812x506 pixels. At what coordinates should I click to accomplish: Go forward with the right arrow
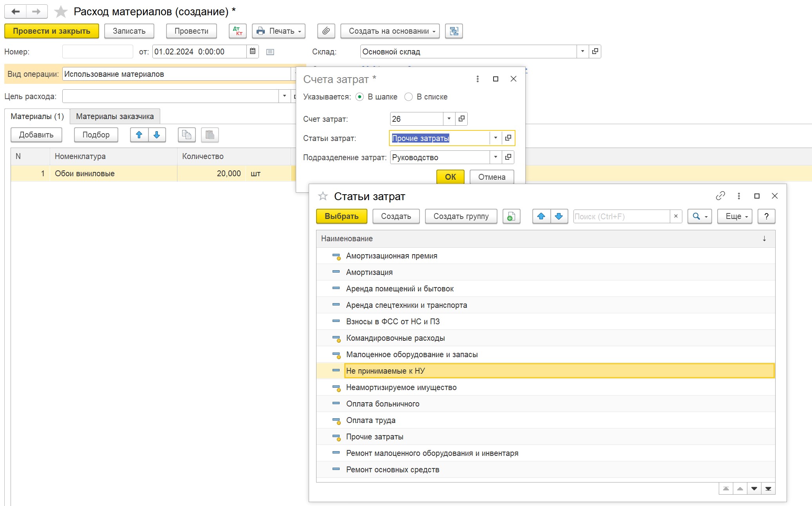click(36, 12)
